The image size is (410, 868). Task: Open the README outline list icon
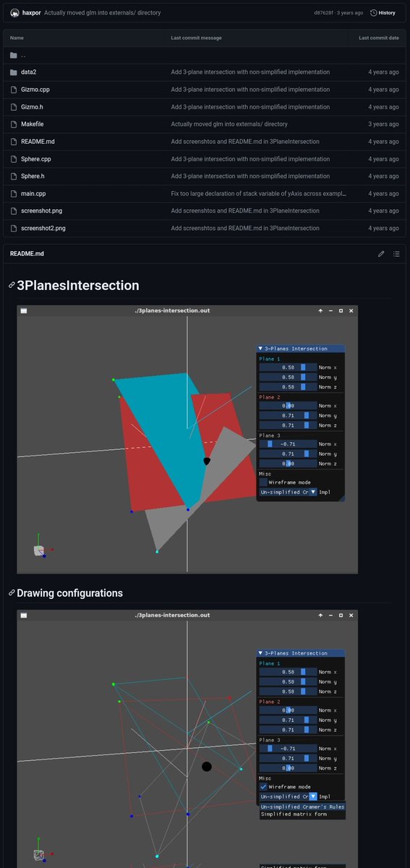(396, 254)
